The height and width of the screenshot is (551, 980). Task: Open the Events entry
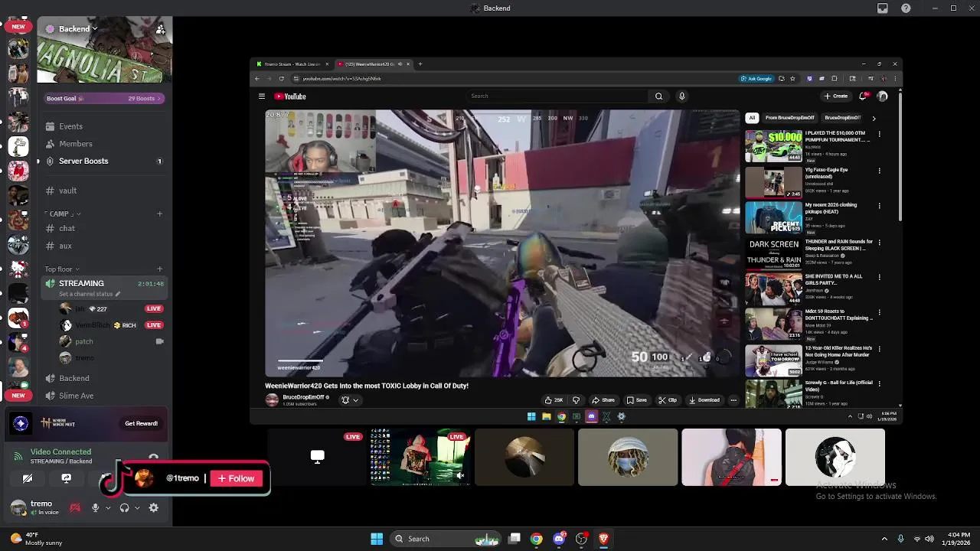104,126
